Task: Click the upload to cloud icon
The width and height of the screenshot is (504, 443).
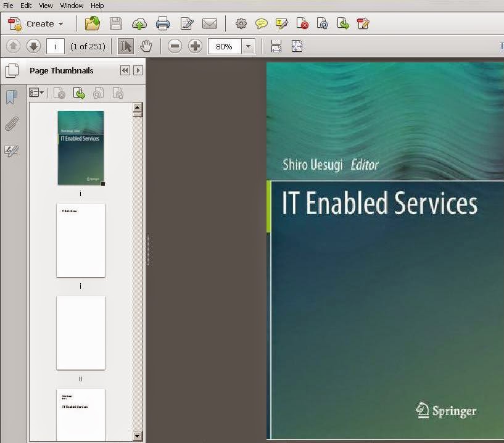Action: pos(139,24)
